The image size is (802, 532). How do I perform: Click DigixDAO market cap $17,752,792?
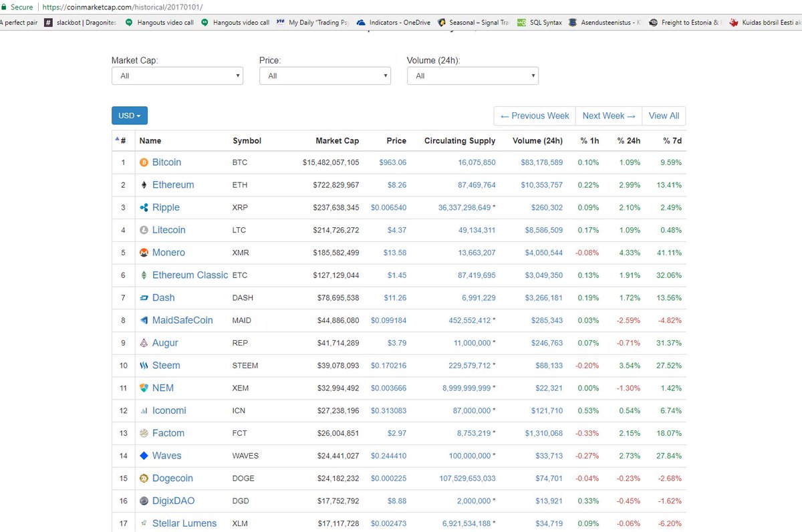(338, 501)
